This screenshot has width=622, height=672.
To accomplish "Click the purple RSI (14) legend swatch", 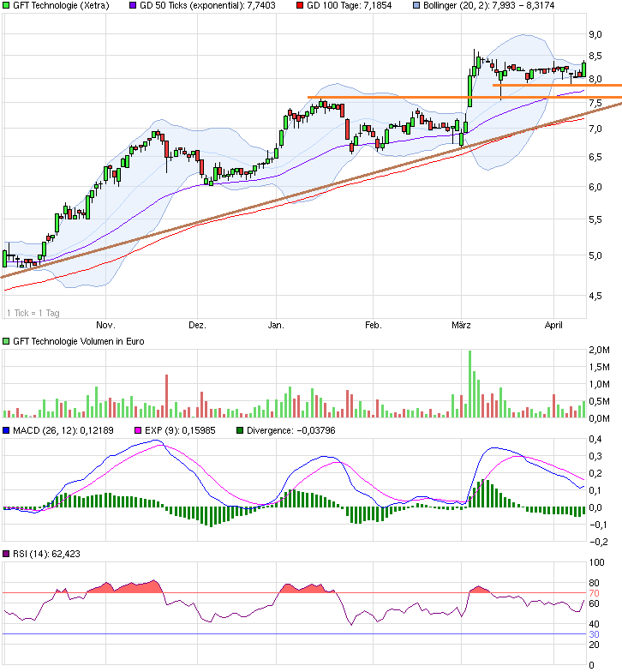I will click(6, 554).
